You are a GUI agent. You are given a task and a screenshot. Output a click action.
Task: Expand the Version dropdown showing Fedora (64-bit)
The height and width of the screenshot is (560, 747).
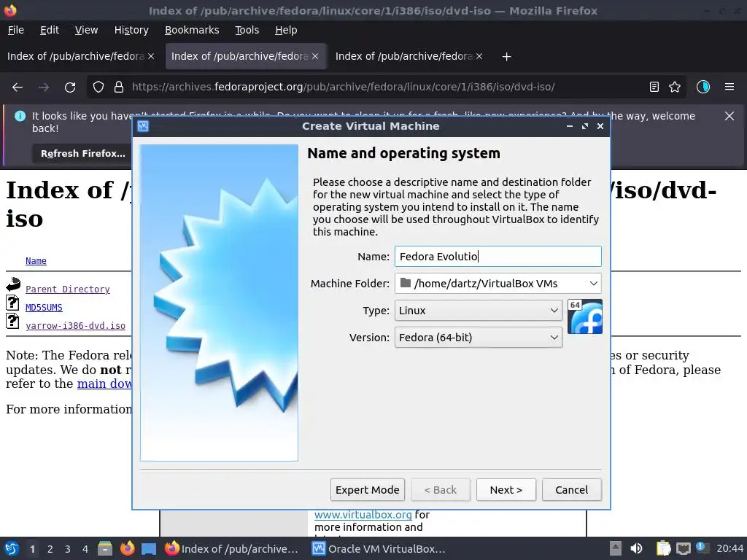point(479,338)
